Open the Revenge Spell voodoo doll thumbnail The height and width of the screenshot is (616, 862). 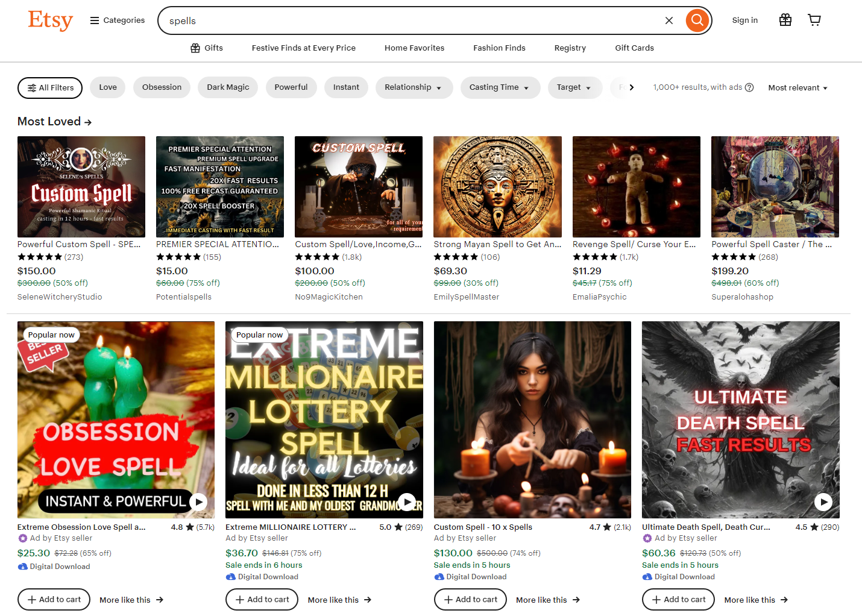click(637, 187)
